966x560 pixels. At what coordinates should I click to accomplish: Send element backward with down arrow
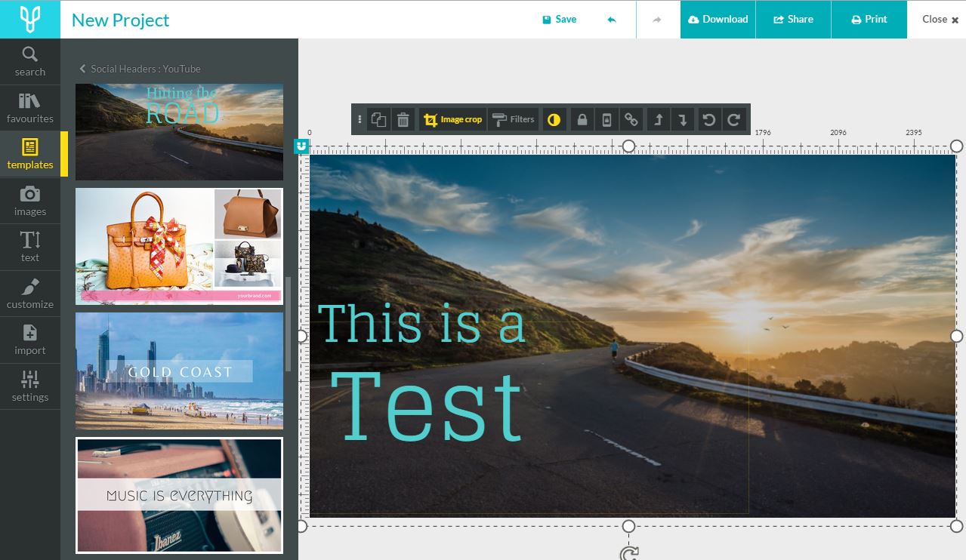[x=683, y=119]
